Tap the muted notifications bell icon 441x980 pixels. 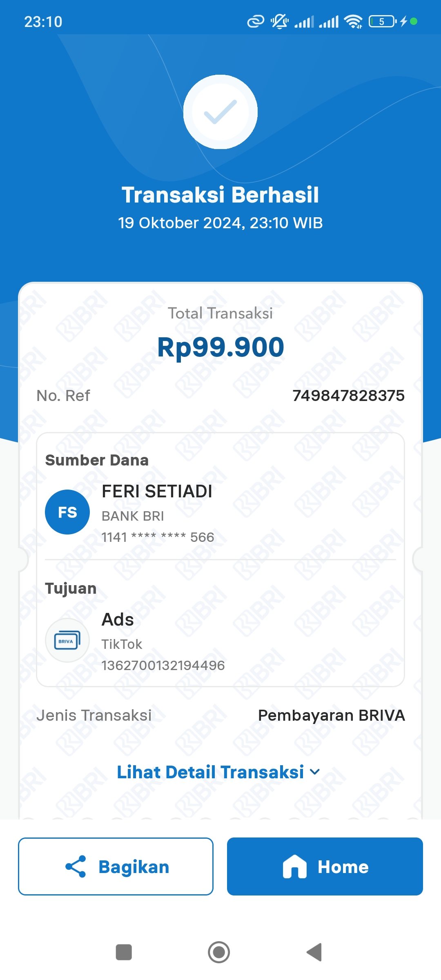[280, 21]
